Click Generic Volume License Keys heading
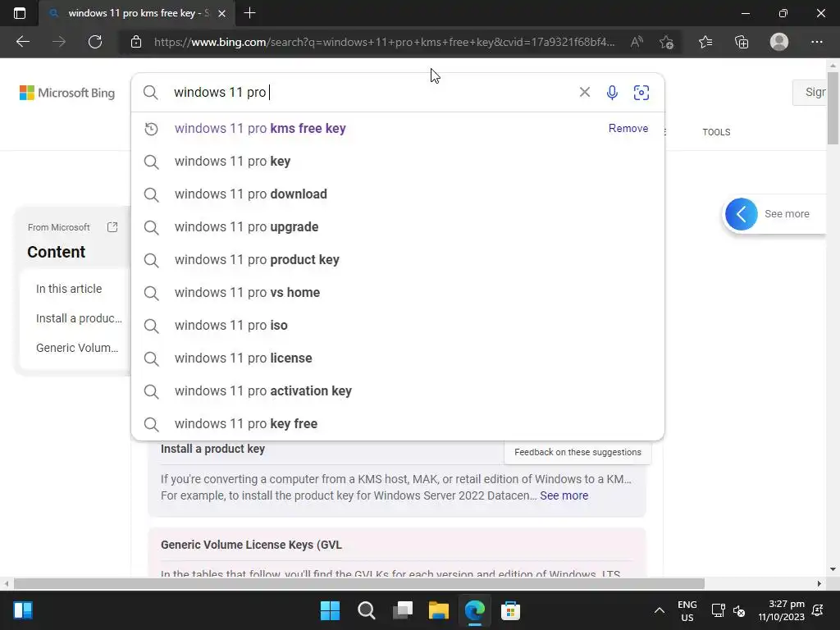 [x=251, y=545]
